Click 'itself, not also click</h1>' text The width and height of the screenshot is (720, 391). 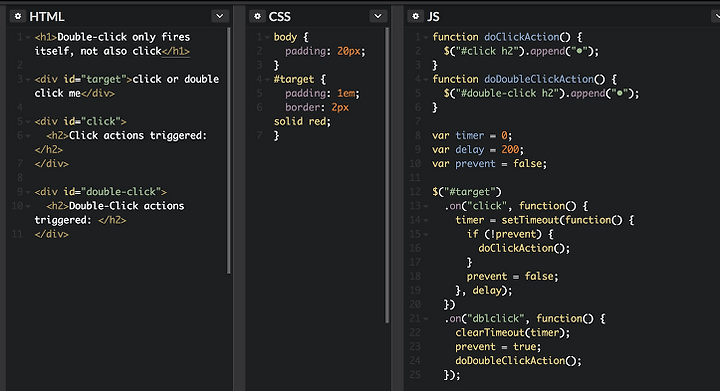tap(112, 51)
